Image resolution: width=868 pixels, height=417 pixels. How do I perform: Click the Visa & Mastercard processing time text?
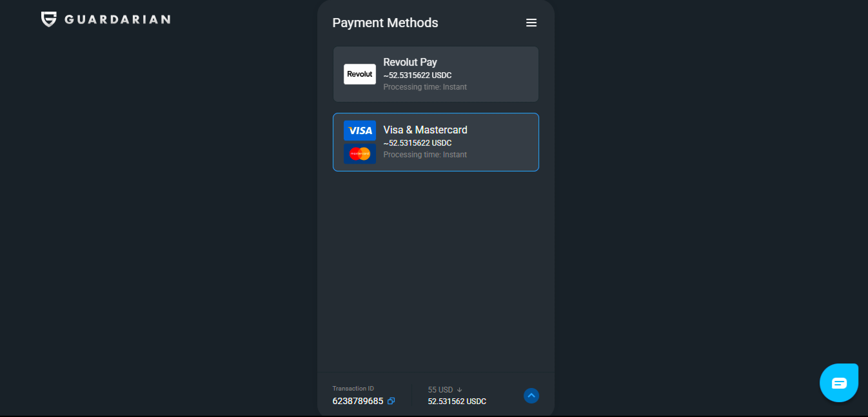tap(425, 155)
